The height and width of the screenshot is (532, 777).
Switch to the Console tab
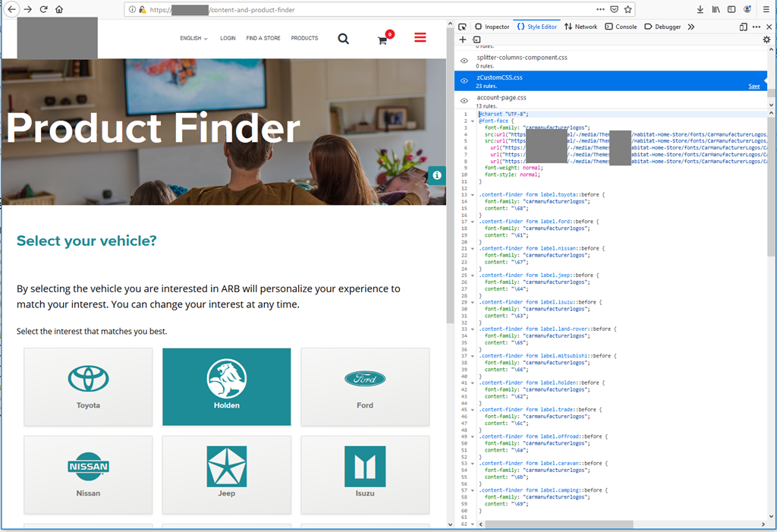(x=621, y=27)
